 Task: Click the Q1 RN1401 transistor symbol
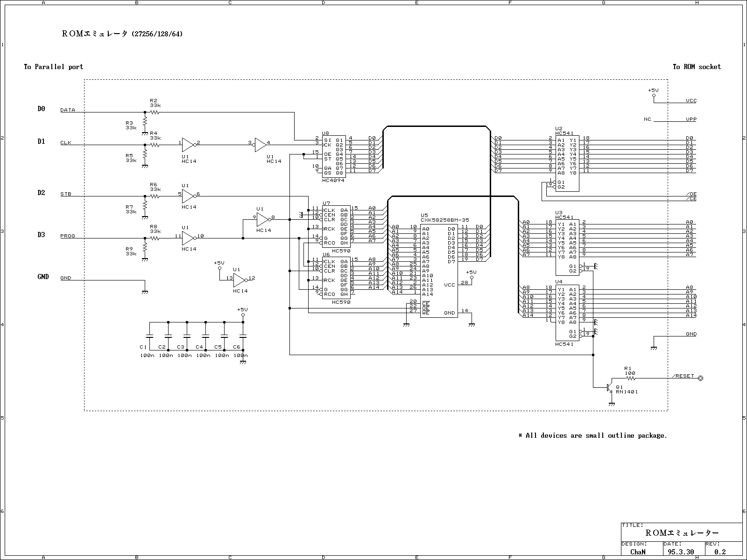click(609, 388)
